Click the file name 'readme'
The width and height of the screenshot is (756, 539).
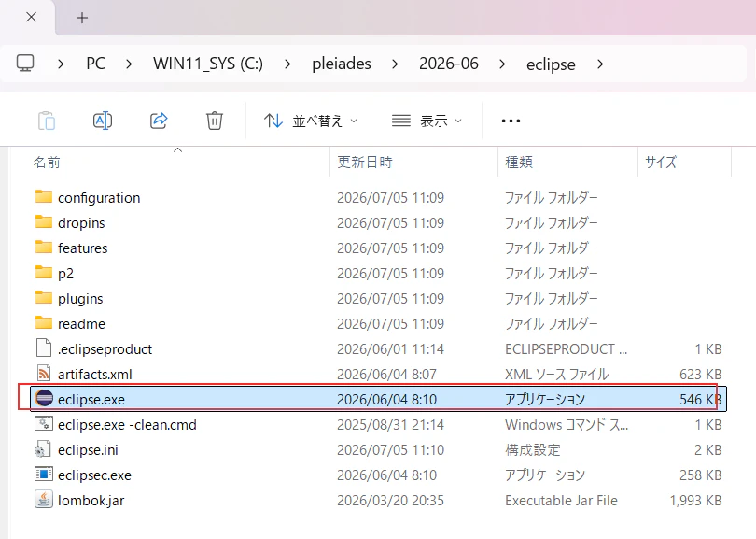point(81,324)
